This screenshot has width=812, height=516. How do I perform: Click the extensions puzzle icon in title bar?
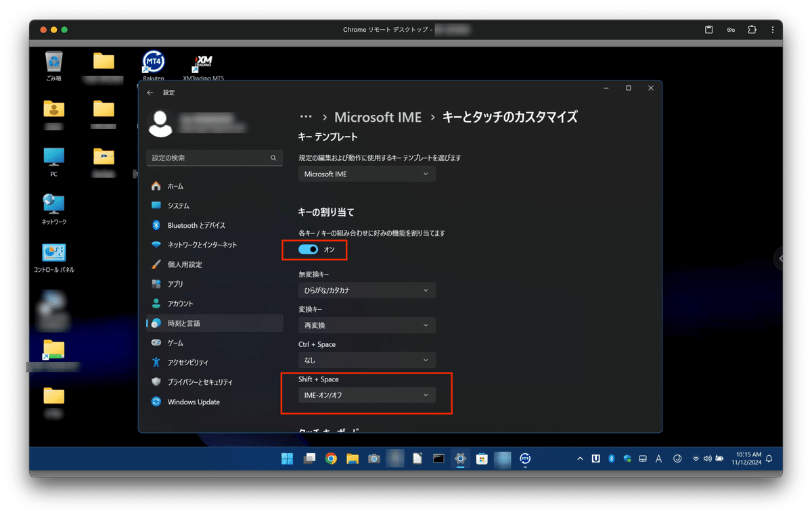pyautogui.click(x=752, y=30)
